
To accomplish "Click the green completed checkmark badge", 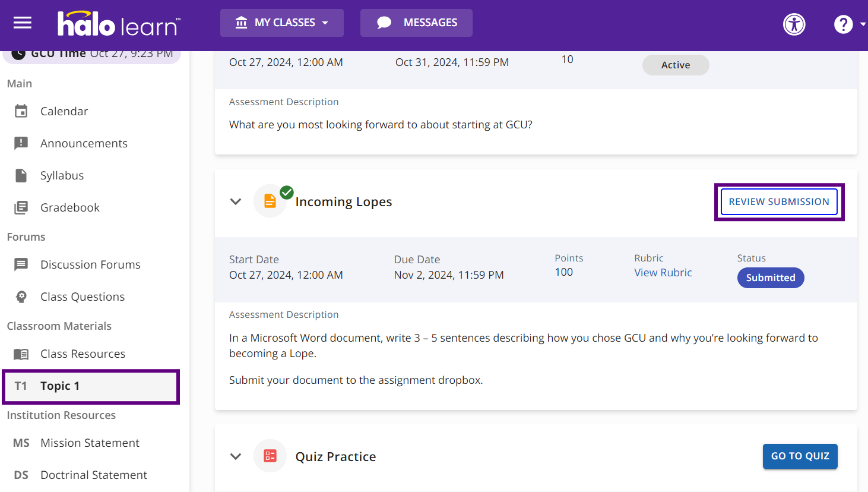I will (x=287, y=192).
